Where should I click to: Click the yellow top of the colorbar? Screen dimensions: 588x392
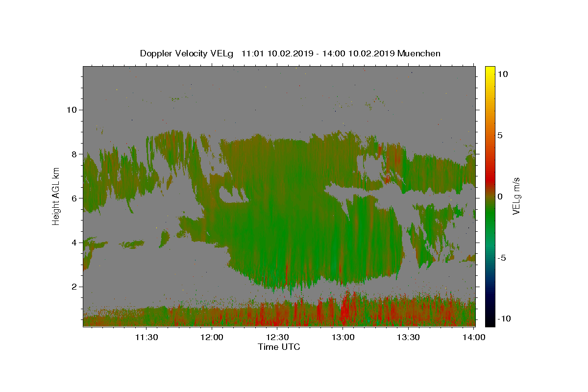pyautogui.click(x=490, y=71)
